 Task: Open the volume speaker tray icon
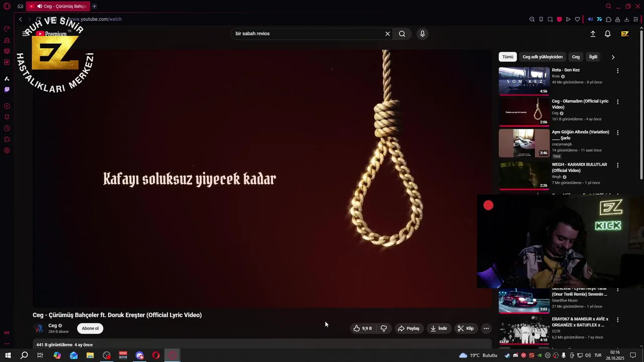(588, 355)
